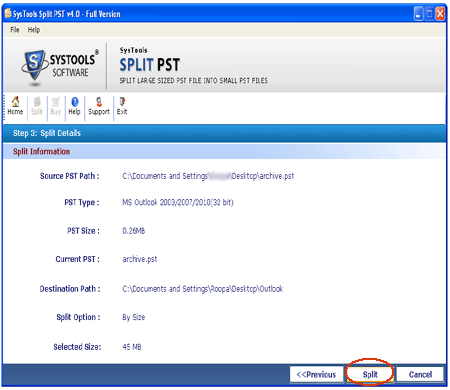
Task: Click the 'Source PST Path :' label
Action: [x=69, y=176]
